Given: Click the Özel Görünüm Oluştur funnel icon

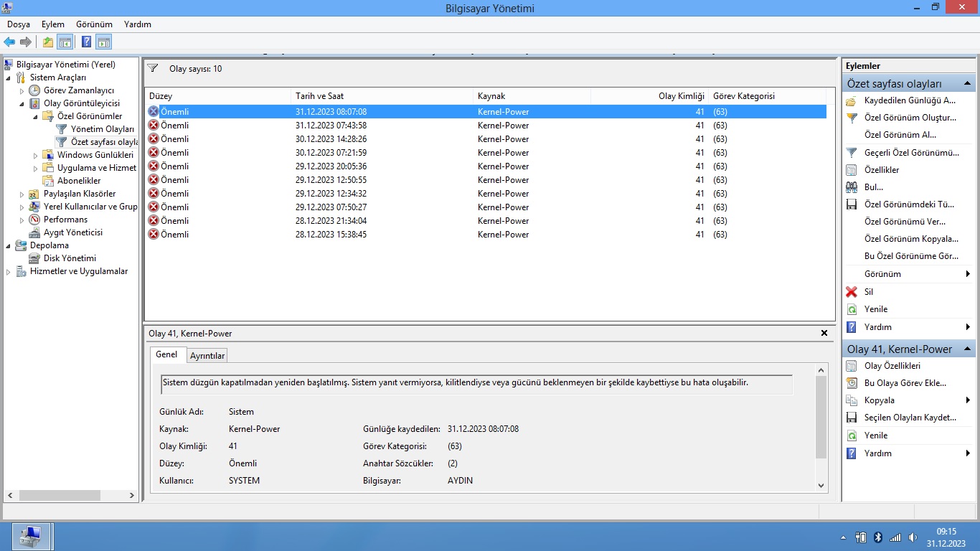Looking at the screenshot, I should coord(852,118).
